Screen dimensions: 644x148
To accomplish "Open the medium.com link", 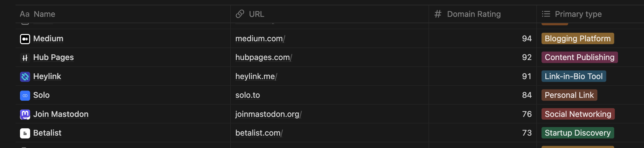I will coord(259,39).
